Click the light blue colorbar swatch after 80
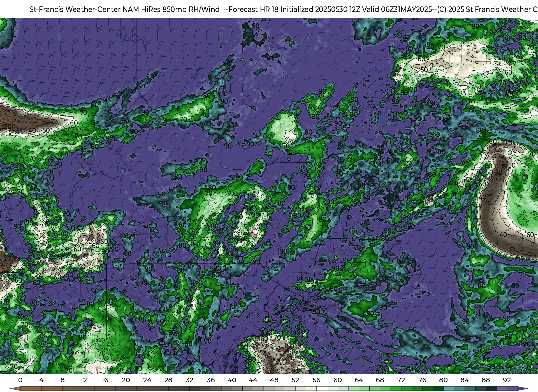This screenshot has width=538, height=392. 449,389
